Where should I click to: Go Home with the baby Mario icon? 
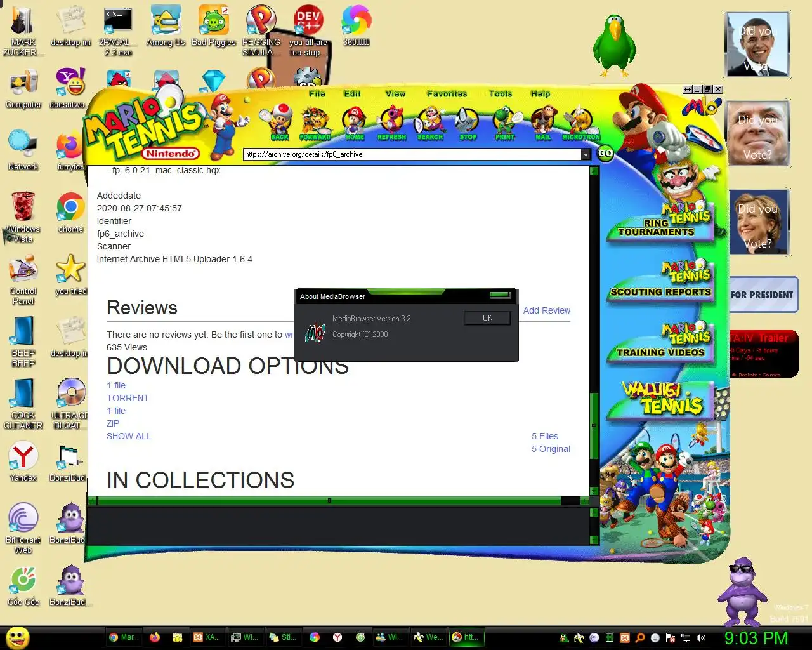354,123
